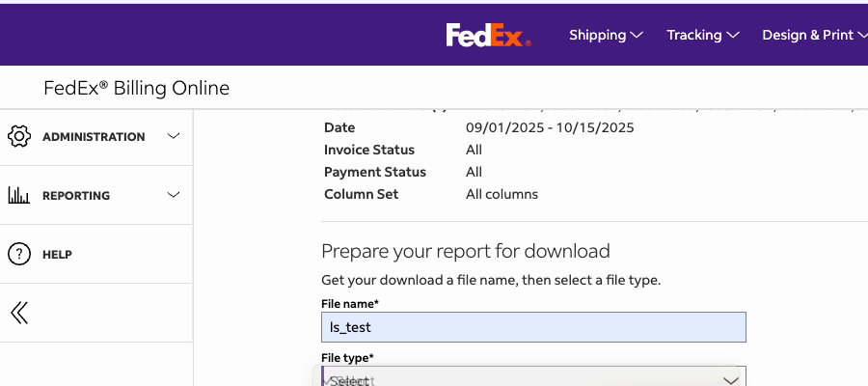
Task: Click the File type dropdown arrow
Action: 731,380
